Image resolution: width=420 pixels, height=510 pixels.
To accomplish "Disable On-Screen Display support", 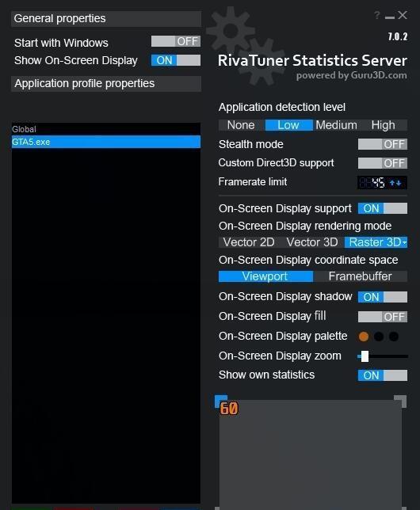I will click(383, 208).
